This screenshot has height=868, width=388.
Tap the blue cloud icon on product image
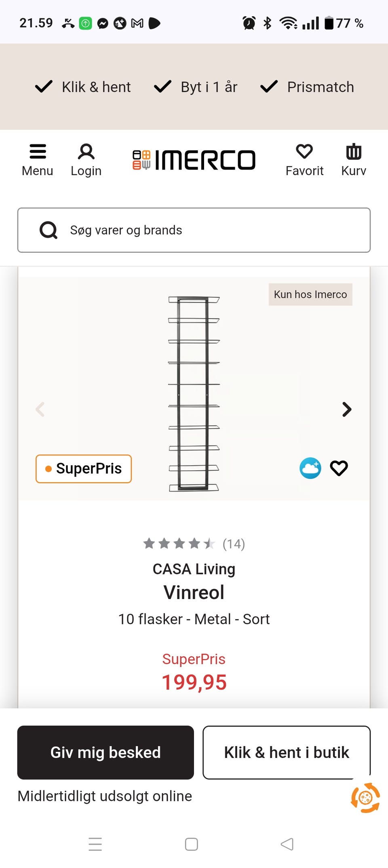310,468
